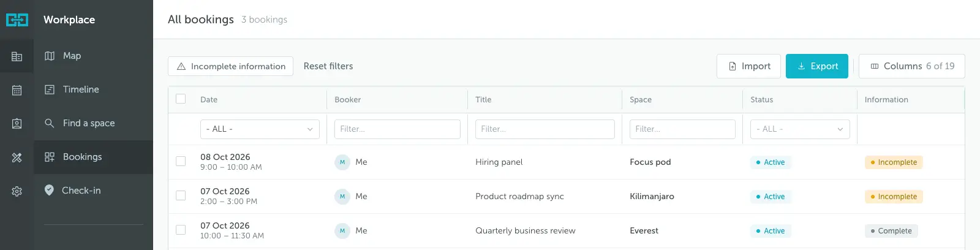Open the Product roadmap sync title
Screen dimensions: 980x250
coord(519,197)
